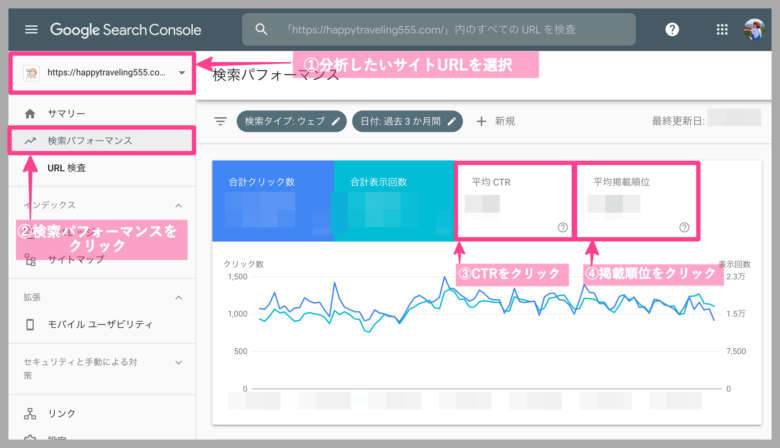The width and height of the screenshot is (780, 448).
Task: Click the links network icon
Action: tap(30, 414)
